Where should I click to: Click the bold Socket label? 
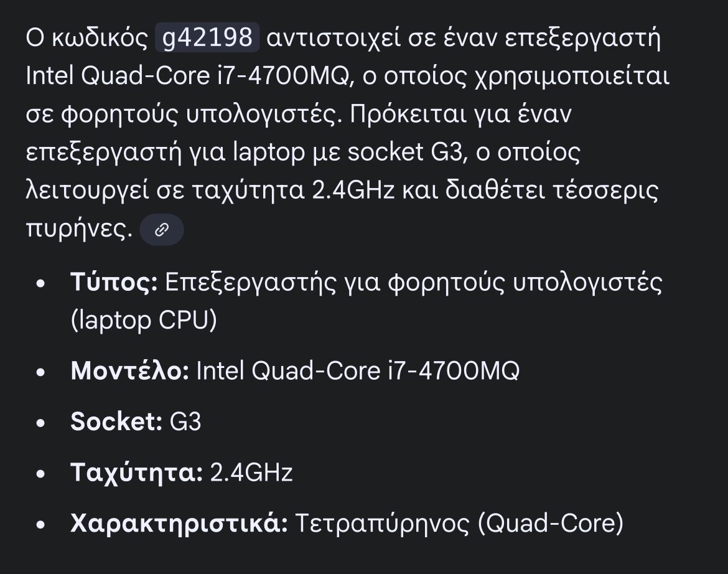coord(116,421)
